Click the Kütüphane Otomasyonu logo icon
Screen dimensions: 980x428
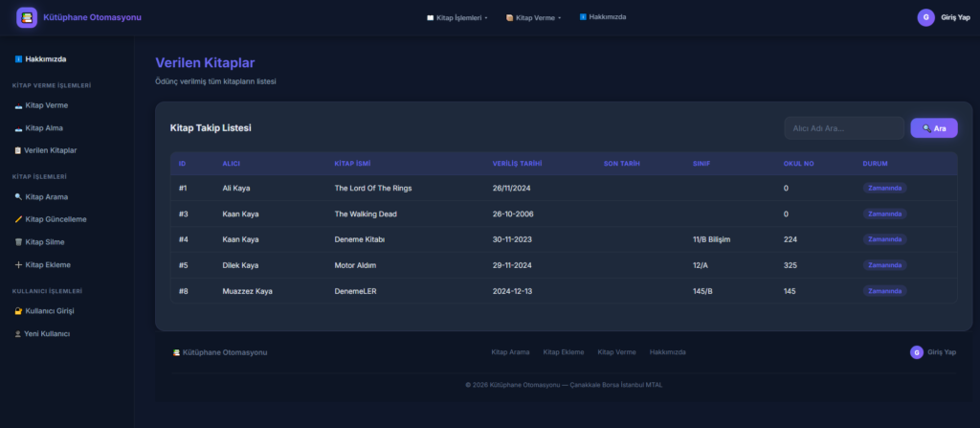[x=27, y=17]
